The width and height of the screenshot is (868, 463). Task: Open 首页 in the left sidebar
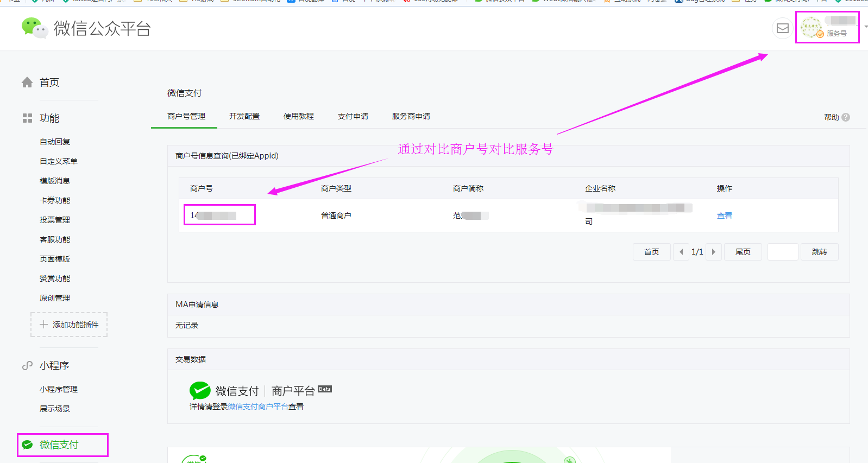point(49,83)
